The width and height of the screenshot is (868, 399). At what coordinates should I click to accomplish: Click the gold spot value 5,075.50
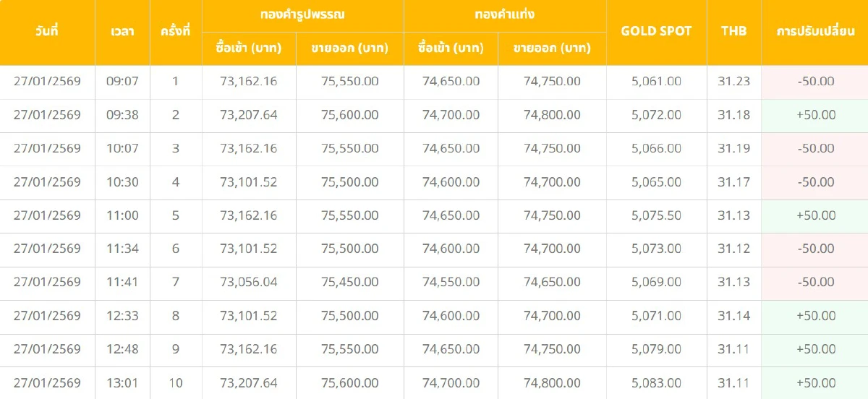[x=656, y=215]
